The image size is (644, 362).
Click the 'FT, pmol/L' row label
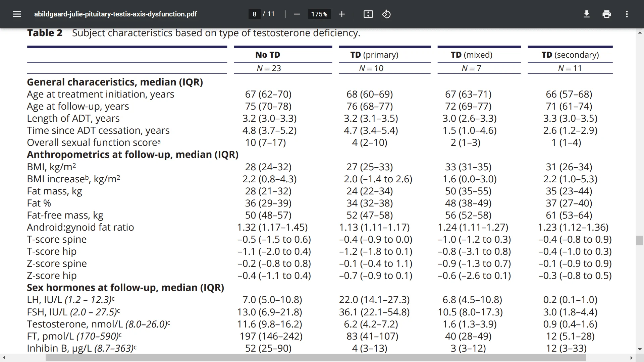[x=74, y=336]
